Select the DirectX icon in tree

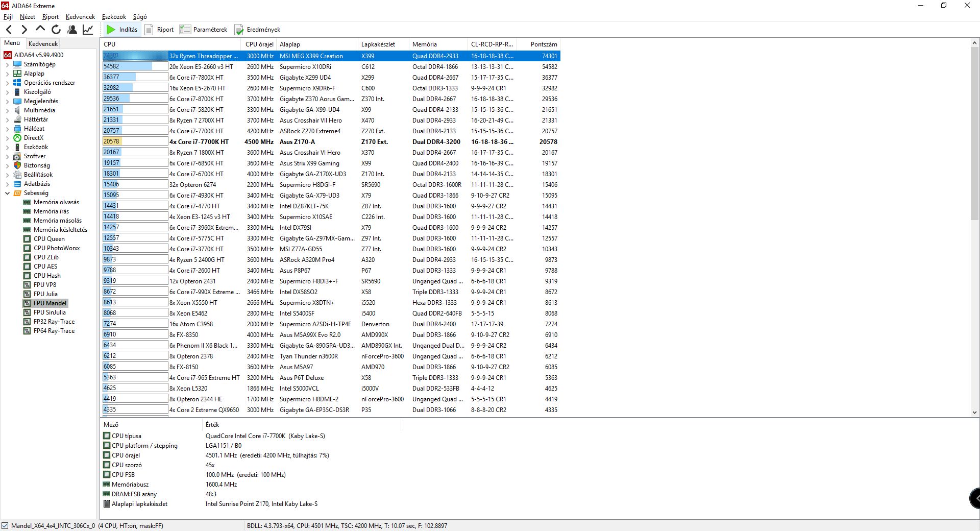tap(17, 138)
